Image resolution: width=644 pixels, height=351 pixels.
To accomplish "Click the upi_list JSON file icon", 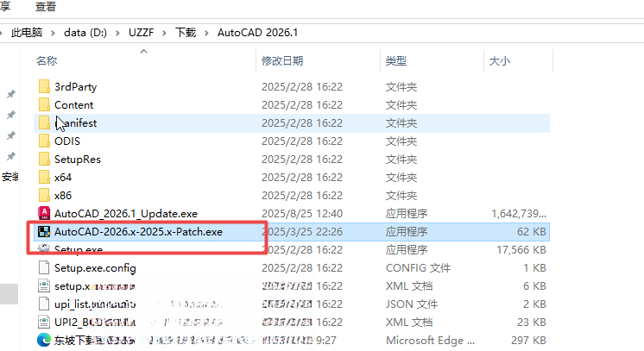I will pyautogui.click(x=44, y=304).
